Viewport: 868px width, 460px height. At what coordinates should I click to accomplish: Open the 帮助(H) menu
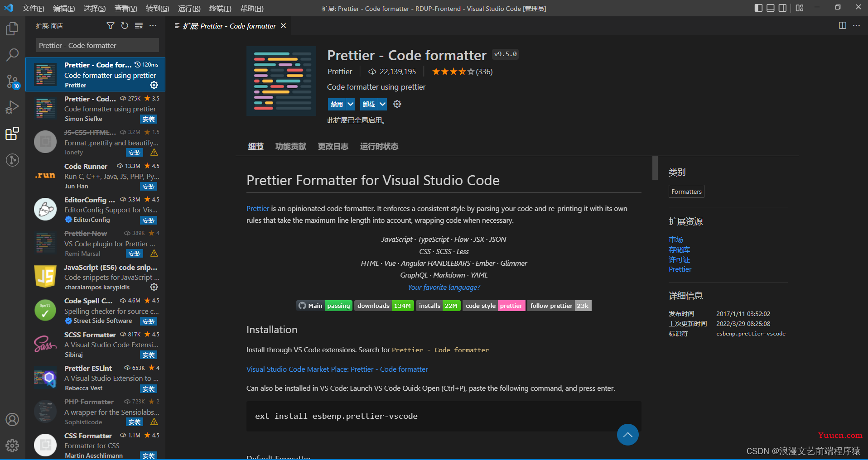pyautogui.click(x=252, y=9)
